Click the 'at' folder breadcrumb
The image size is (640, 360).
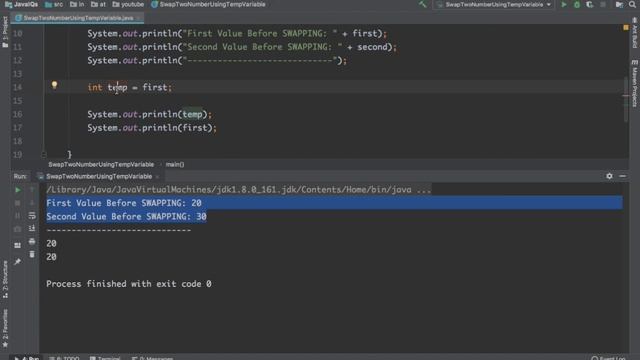(98, 4)
